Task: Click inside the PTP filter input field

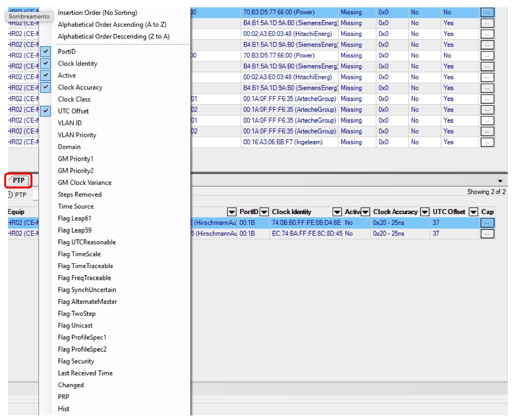Action: tap(36, 195)
